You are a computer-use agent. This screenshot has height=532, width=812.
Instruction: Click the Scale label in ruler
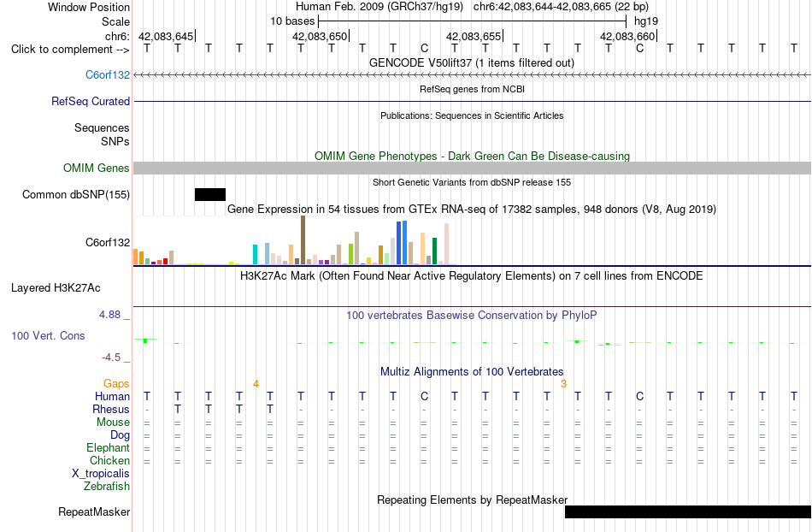(115, 21)
